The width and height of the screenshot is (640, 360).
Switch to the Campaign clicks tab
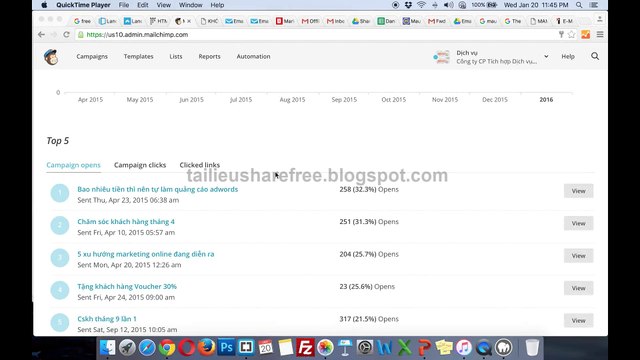[140, 165]
